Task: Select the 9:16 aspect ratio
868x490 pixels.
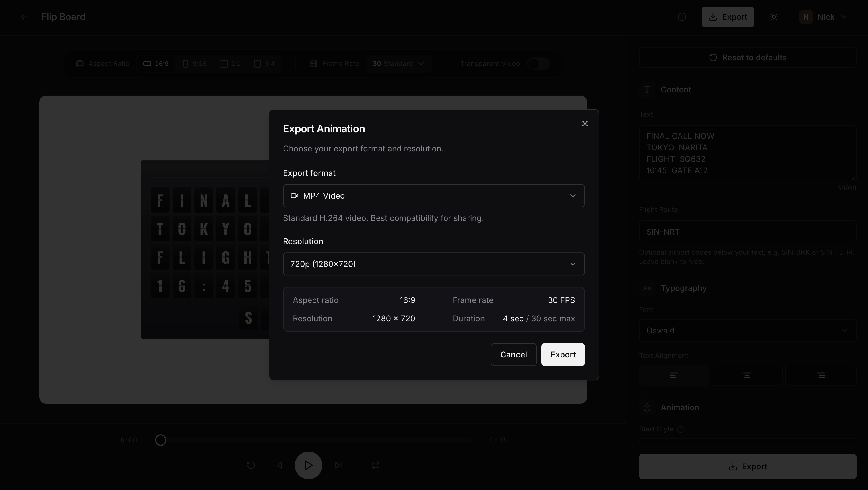Action: [x=195, y=64]
